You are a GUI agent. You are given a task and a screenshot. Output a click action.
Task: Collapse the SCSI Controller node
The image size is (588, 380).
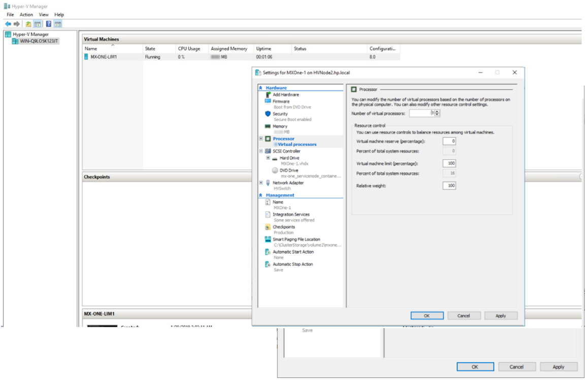[x=261, y=151]
